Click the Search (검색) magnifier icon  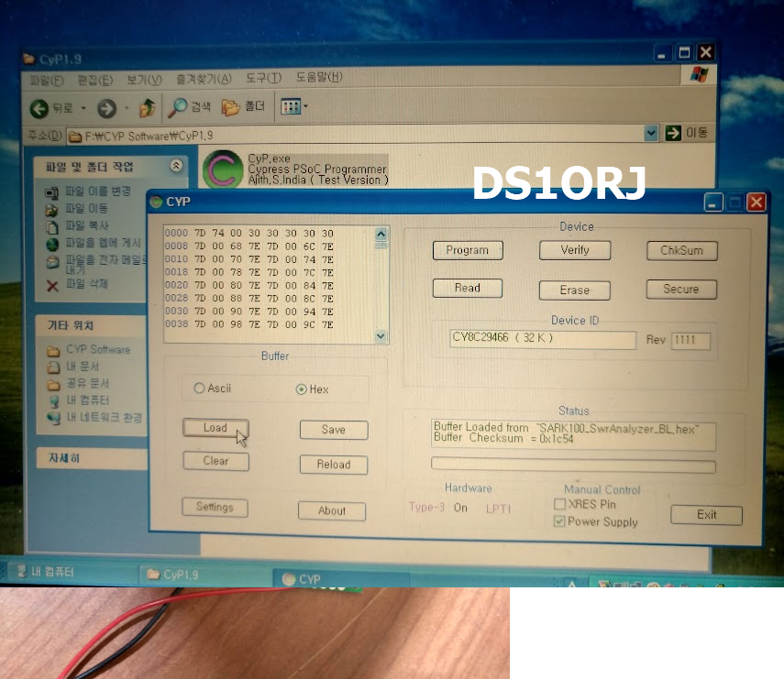point(177,107)
